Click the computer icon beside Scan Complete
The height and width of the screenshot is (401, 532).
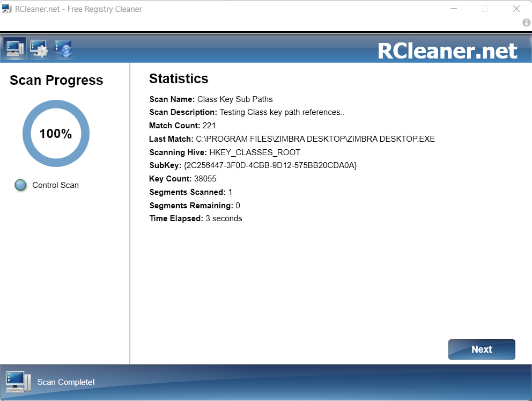coord(18,382)
